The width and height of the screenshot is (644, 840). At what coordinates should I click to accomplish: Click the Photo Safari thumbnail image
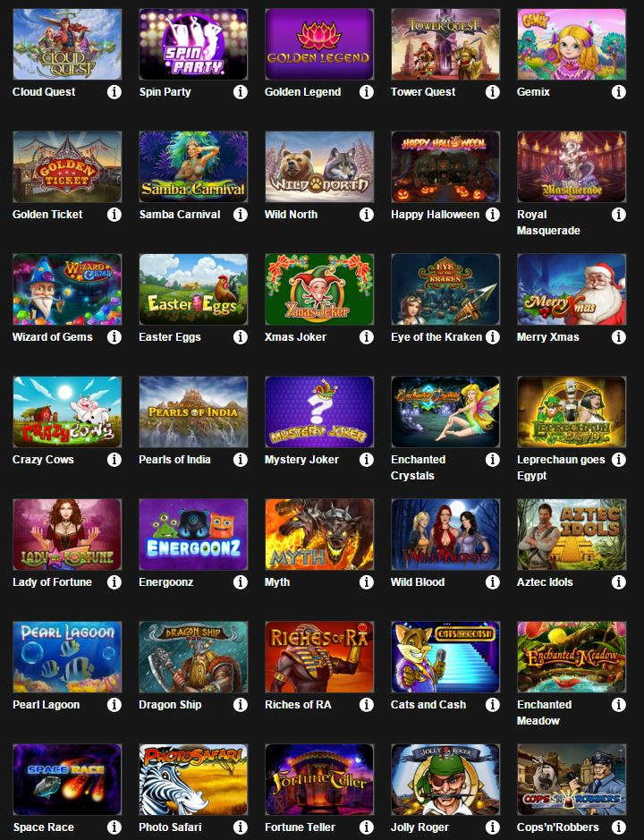pyautogui.click(x=193, y=779)
